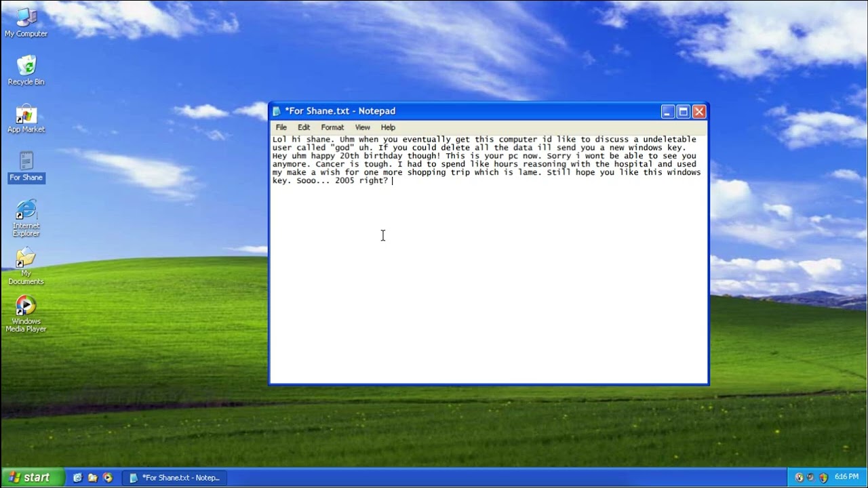
Task: Launch App Market desktop shortcut
Action: pyautogui.click(x=26, y=119)
